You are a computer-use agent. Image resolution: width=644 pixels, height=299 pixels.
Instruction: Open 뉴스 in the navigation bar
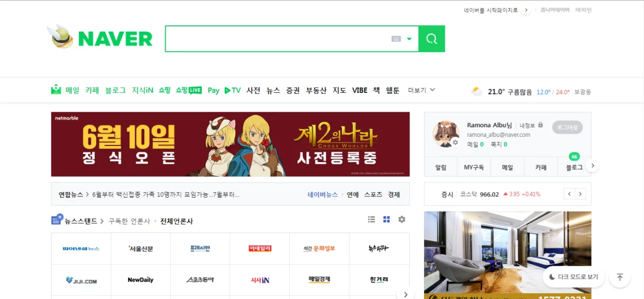(273, 90)
